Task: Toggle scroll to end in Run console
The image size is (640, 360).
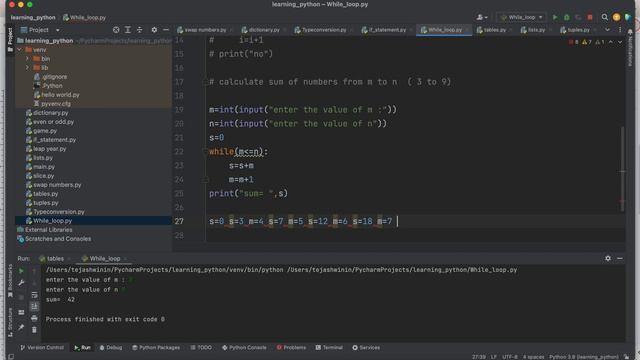Action: (x=34, y=307)
